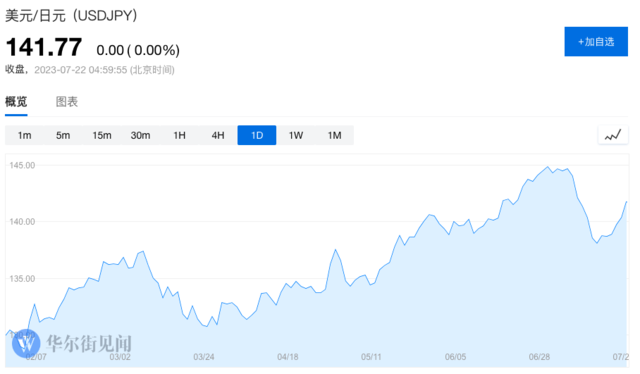This screenshot has width=640, height=374.
Task: Select the 1D timeframe
Action: (x=257, y=135)
